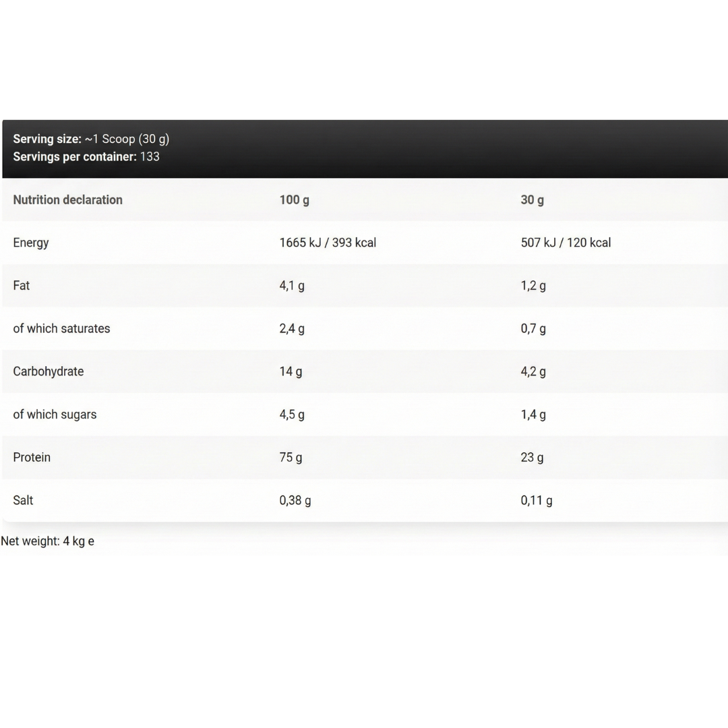728x728 pixels.
Task: Click the Servings per container line
Action: [86, 156]
